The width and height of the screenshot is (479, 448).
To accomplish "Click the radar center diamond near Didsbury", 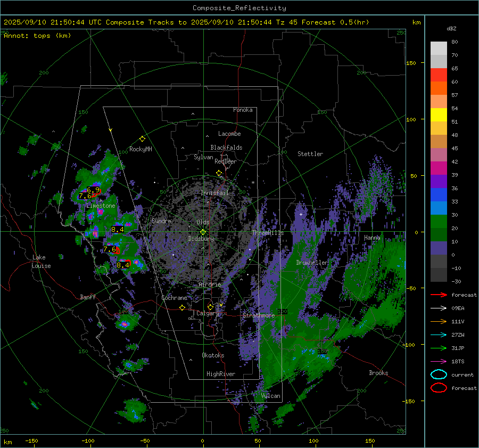I will point(203,232).
